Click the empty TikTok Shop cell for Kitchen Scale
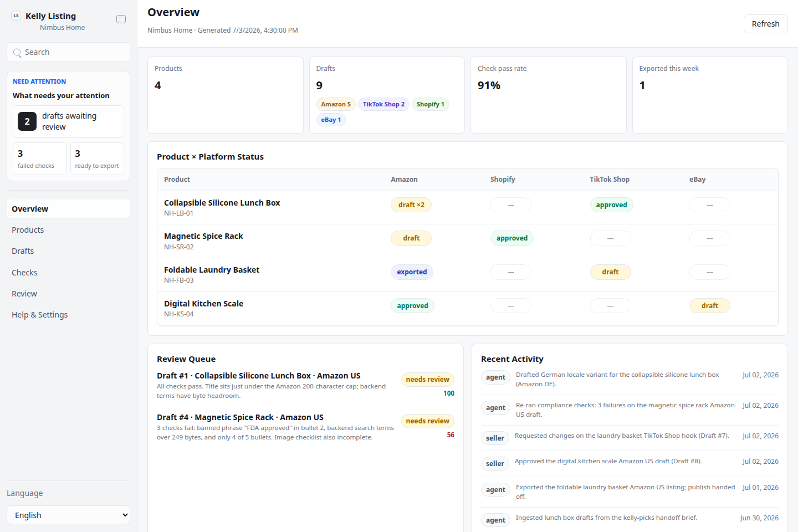 (x=610, y=306)
